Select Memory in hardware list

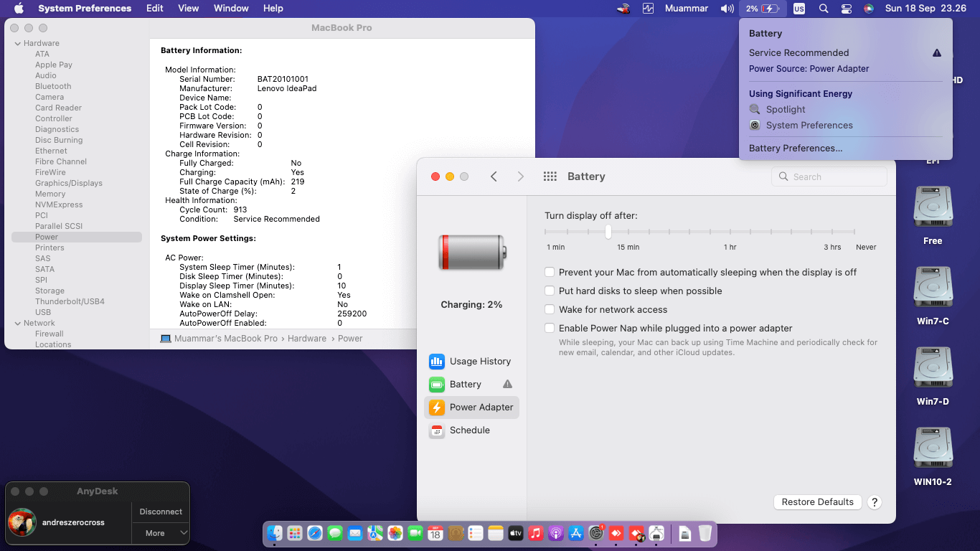pyautogui.click(x=50, y=194)
